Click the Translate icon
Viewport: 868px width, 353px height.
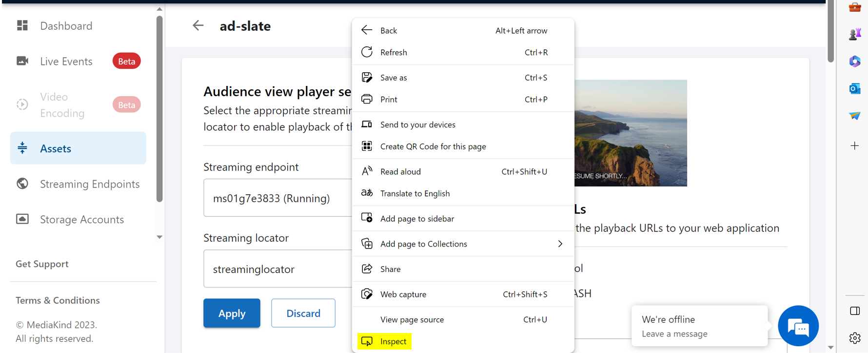[x=367, y=193]
